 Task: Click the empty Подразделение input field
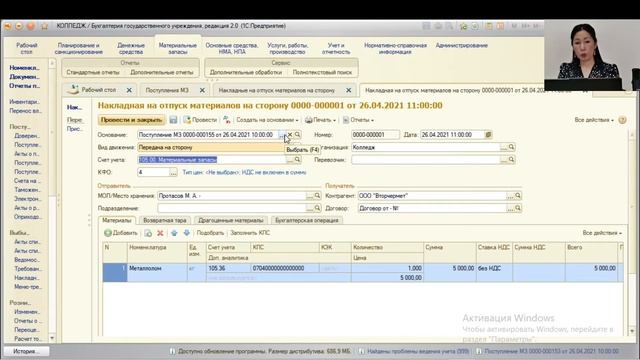[x=231, y=208]
